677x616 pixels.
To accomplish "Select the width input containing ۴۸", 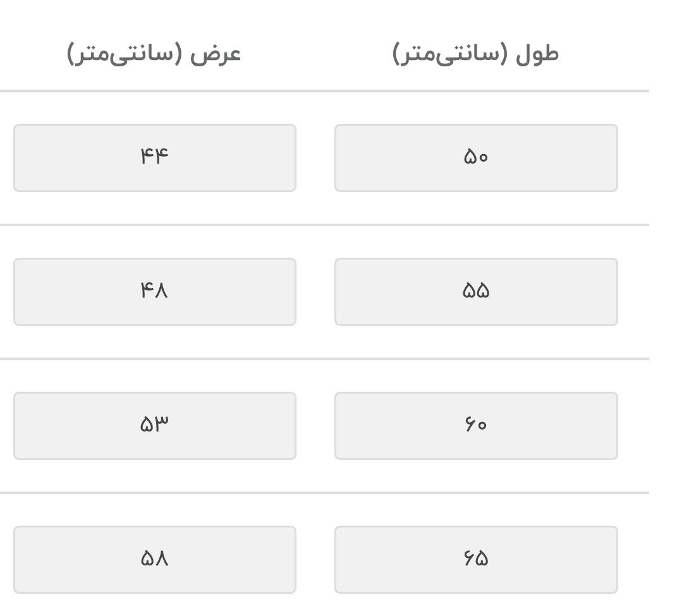I will click(154, 292).
